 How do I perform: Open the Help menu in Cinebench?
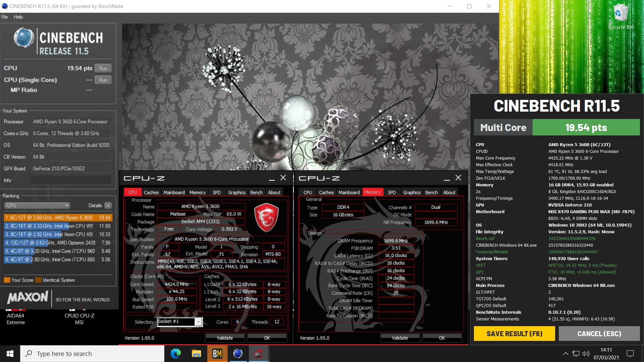[x=18, y=17]
